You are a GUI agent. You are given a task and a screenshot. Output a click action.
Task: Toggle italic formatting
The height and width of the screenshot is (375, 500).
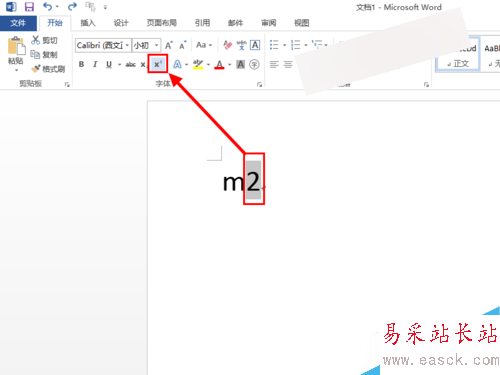95,64
